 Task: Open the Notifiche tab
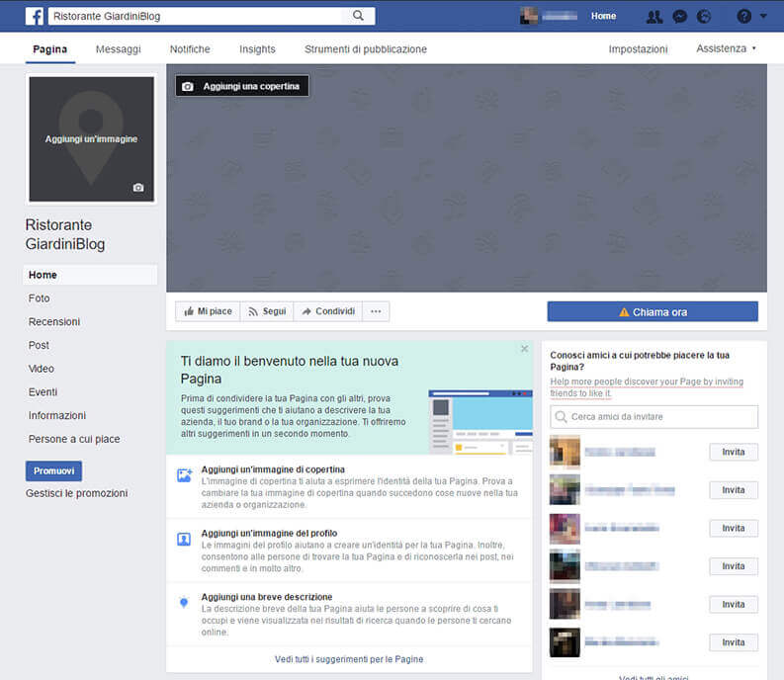[190, 49]
